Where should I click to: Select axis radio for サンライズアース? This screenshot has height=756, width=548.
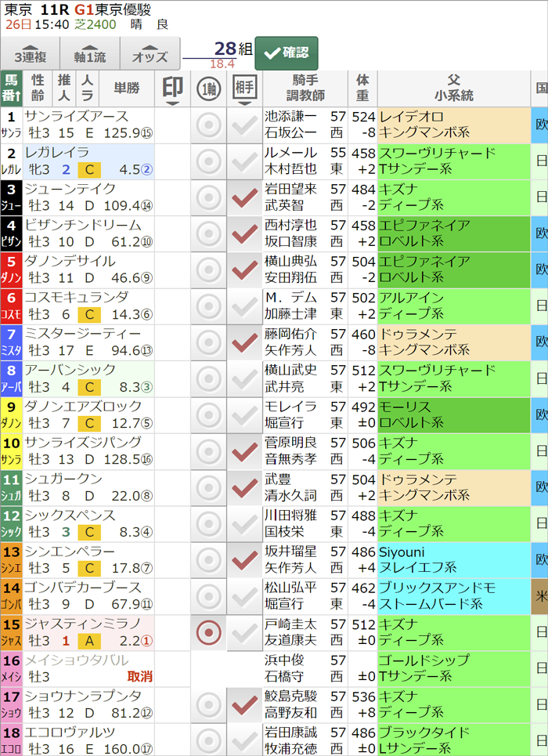209,125
